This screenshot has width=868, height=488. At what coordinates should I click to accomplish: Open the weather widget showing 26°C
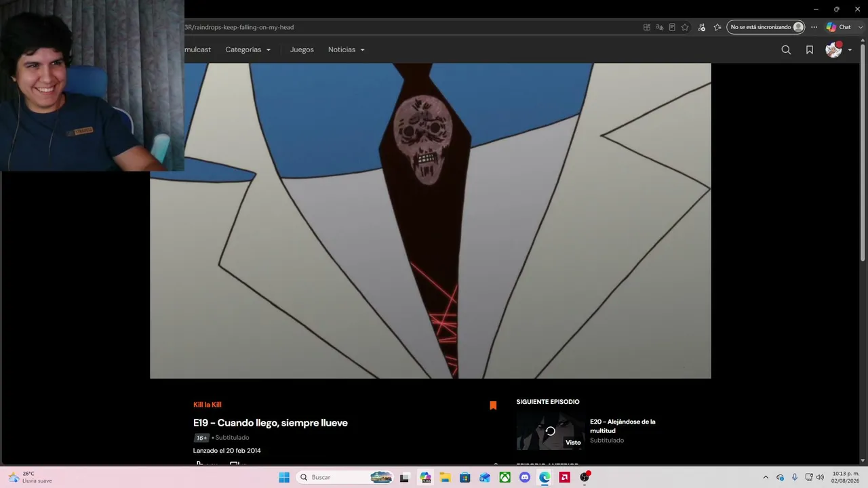(31, 477)
